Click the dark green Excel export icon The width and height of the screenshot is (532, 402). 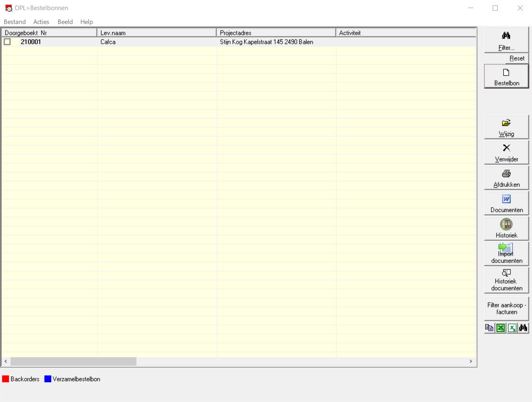(x=501, y=328)
